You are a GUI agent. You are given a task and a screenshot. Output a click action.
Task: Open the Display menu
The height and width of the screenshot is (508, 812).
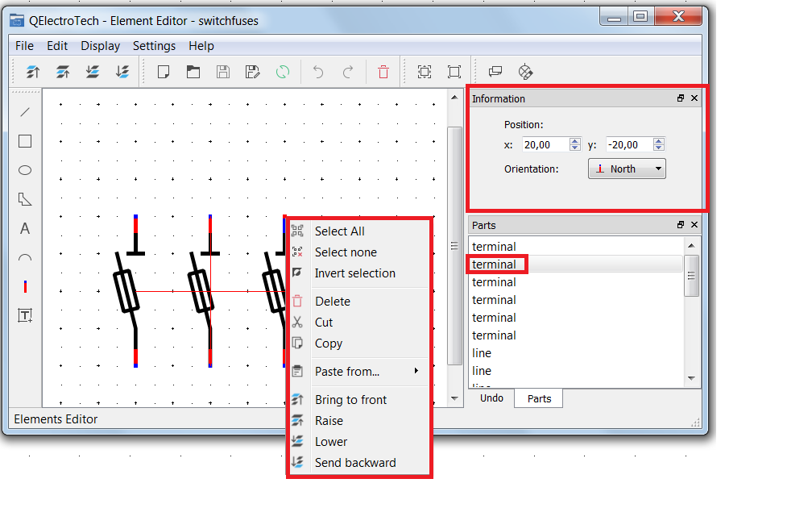coord(100,46)
